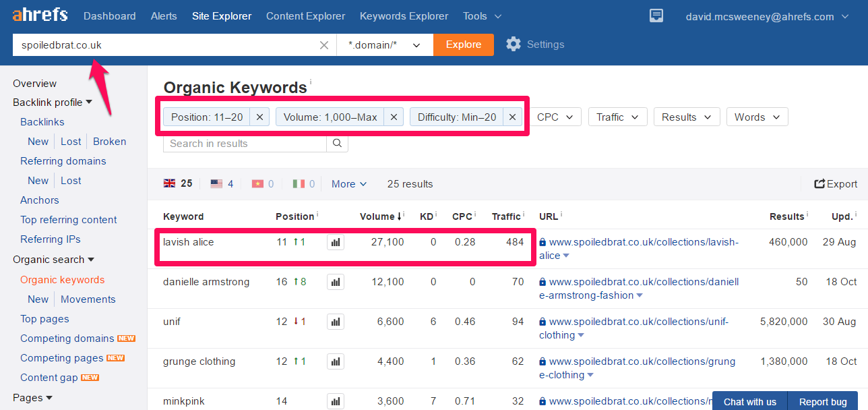The image size is (868, 410).
Task: Open Top referring content sidebar link
Action: coord(69,220)
